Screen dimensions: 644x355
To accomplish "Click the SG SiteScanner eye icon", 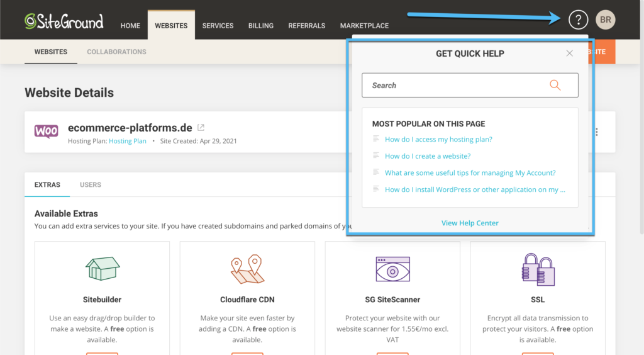I will coord(392,269).
